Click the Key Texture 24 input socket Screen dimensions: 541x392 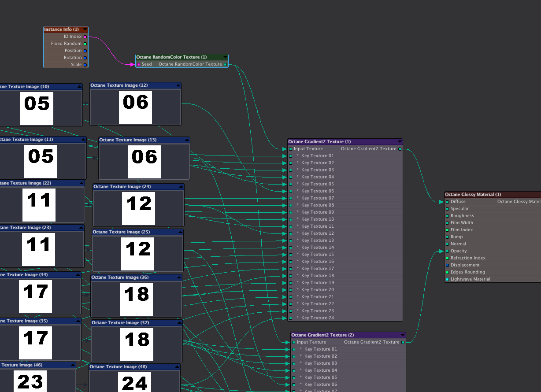tap(290, 318)
